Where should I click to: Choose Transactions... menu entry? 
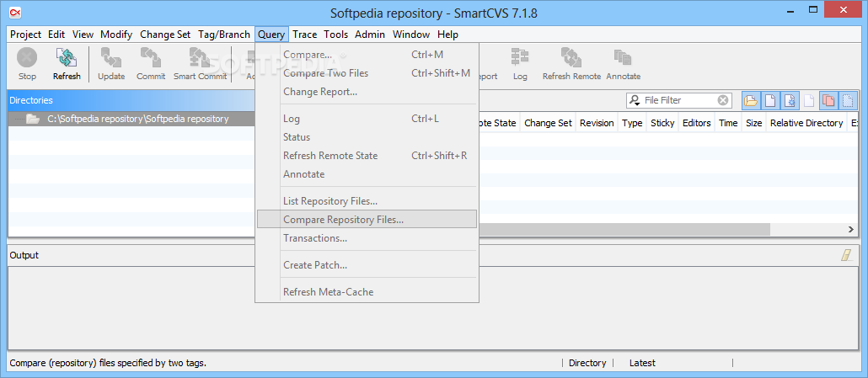(x=367, y=237)
